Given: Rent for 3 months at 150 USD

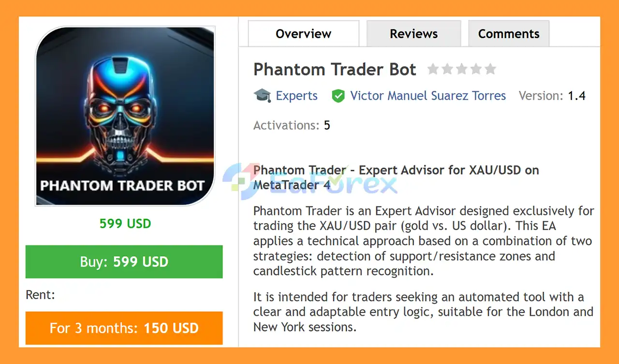Looking at the screenshot, I should pyautogui.click(x=124, y=328).
